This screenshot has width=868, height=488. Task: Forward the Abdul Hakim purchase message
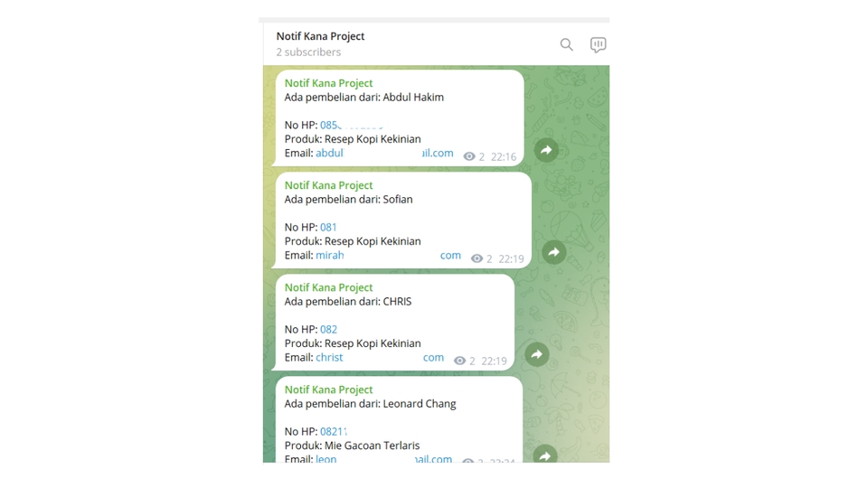pos(546,150)
